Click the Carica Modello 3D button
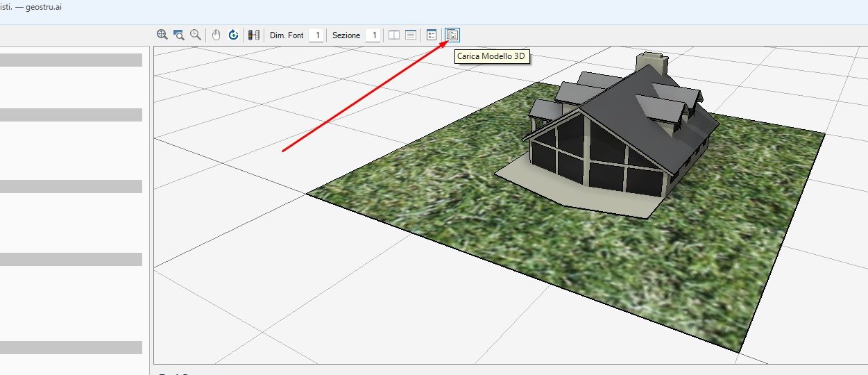 [452, 35]
